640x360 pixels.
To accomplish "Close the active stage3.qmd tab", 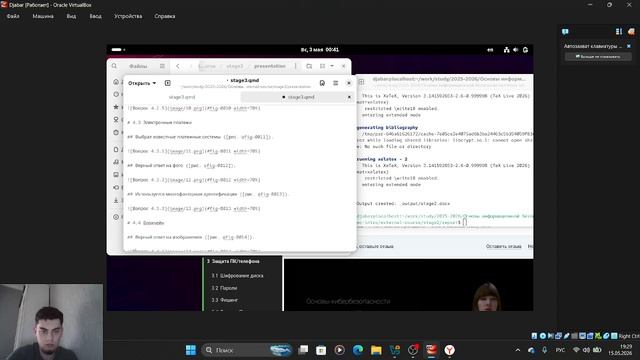I will point(349,97).
